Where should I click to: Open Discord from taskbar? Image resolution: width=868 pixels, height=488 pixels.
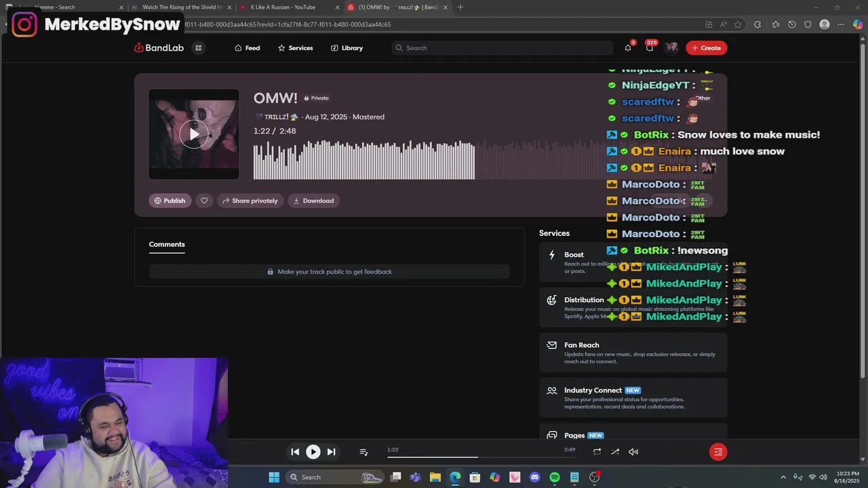(x=535, y=477)
